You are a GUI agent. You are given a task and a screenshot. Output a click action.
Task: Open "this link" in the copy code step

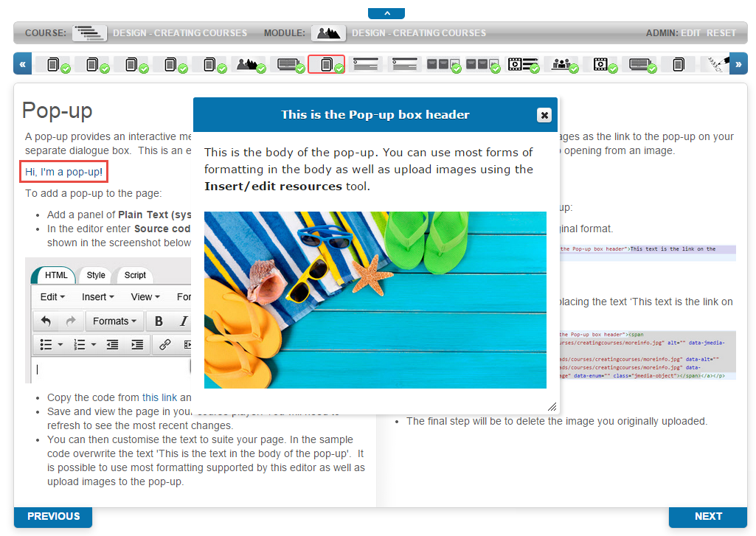coord(159,397)
